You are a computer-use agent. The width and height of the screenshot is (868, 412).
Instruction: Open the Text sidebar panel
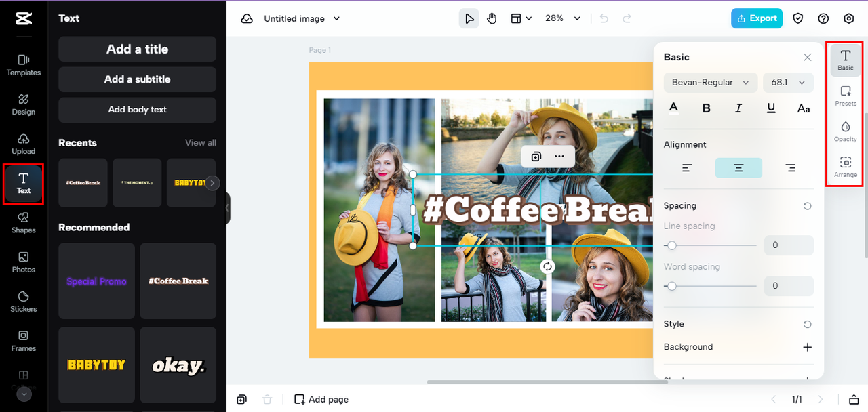click(24, 184)
